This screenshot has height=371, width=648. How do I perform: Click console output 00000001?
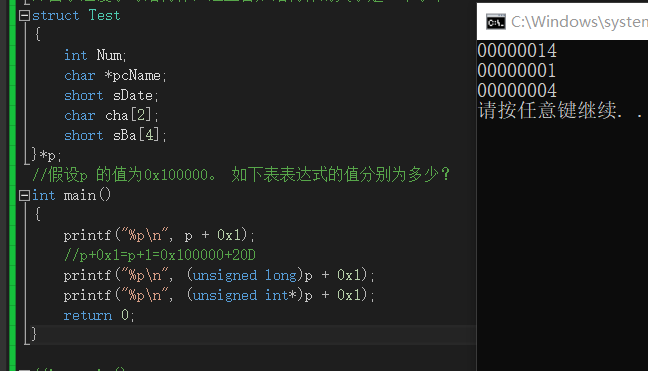(517, 71)
